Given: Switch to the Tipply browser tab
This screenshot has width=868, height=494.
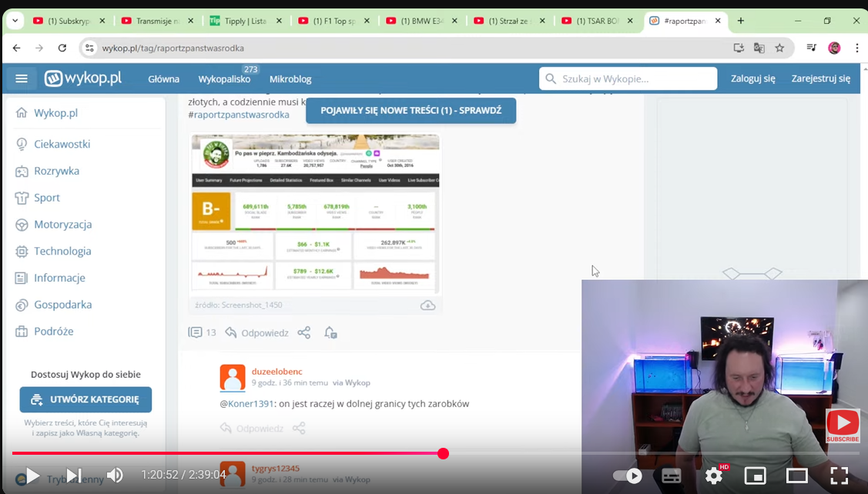Looking at the screenshot, I should pyautogui.click(x=246, y=21).
